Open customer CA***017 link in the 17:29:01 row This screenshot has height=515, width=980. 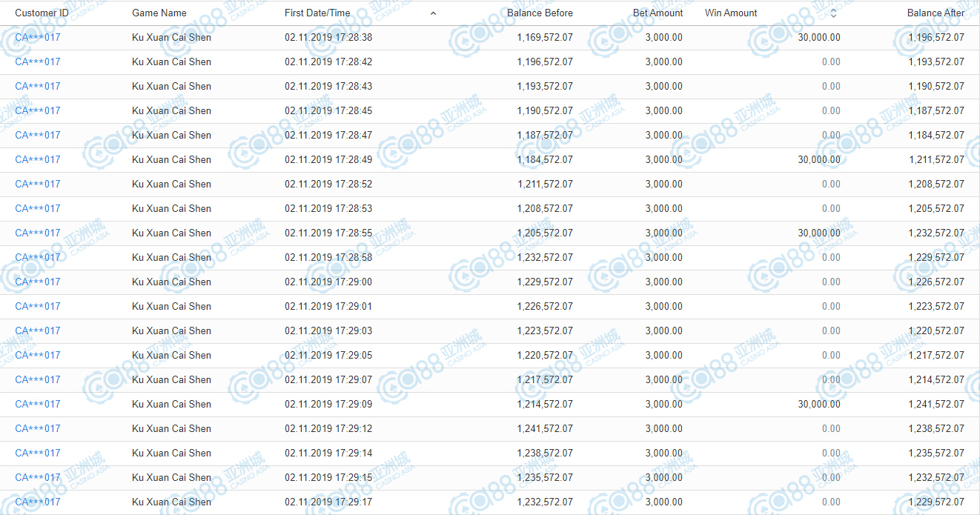[38, 306]
